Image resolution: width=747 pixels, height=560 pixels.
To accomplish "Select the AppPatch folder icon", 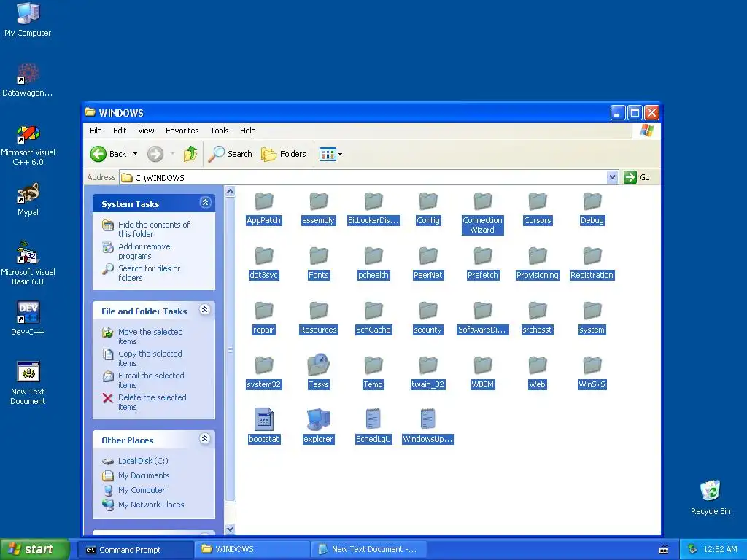I will tap(264, 201).
